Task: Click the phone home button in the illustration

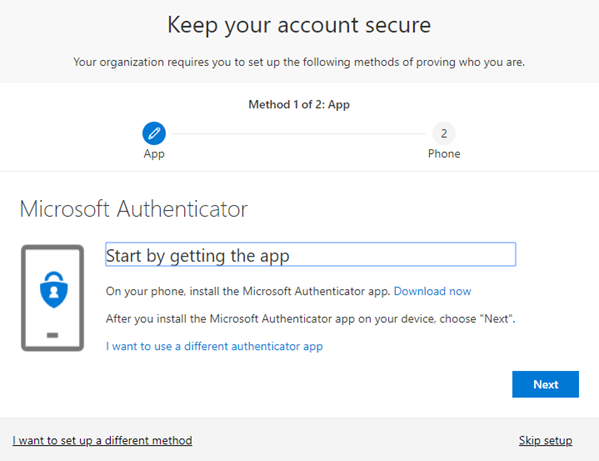Action: point(52,335)
